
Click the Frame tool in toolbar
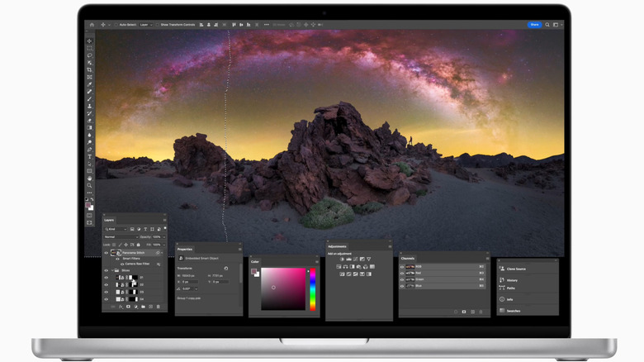pos(89,78)
